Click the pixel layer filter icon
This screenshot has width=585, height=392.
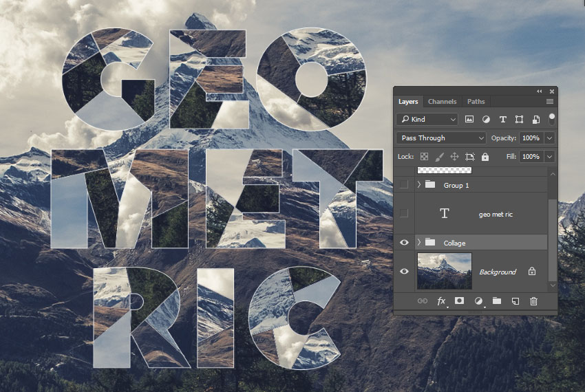(469, 119)
